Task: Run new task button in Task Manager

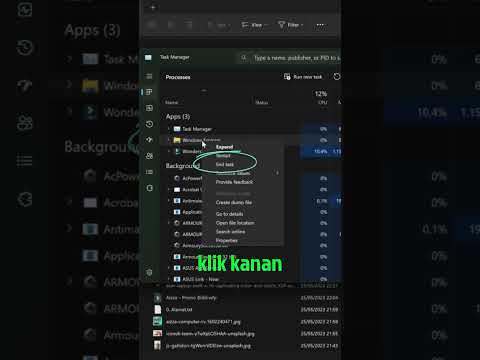Action: (x=303, y=77)
